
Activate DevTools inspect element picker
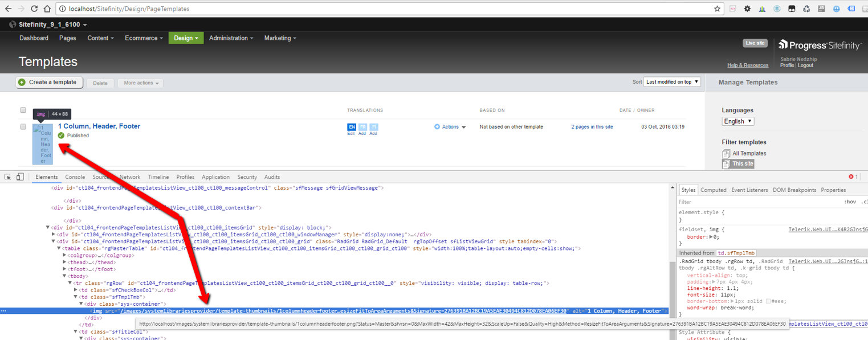click(x=8, y=177)
